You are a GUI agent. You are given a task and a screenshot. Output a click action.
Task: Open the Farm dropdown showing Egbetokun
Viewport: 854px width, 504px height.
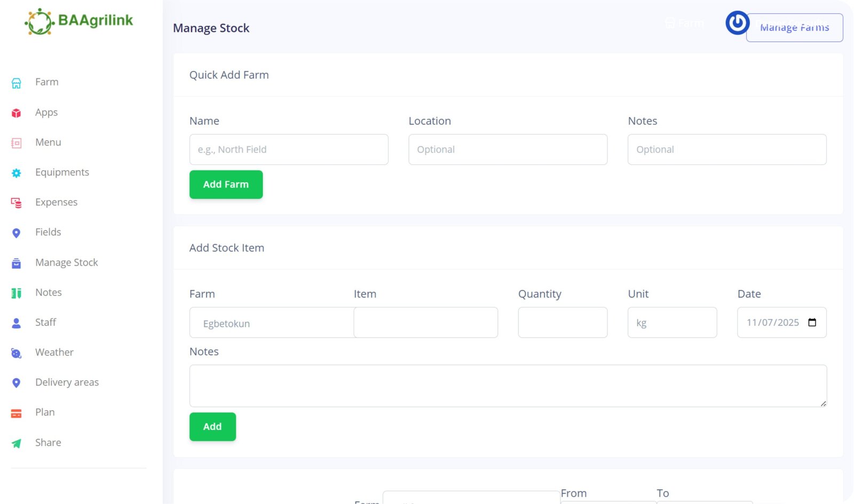click(x=271, y=323)
